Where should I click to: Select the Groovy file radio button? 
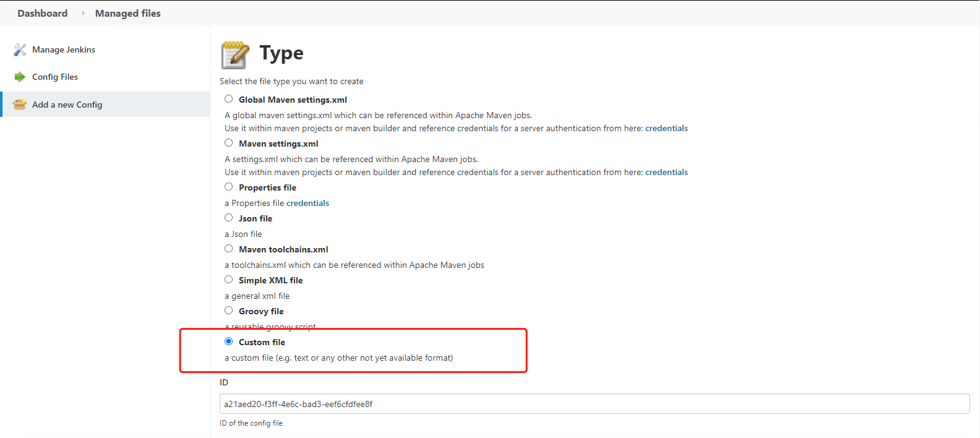coord(229,311)
